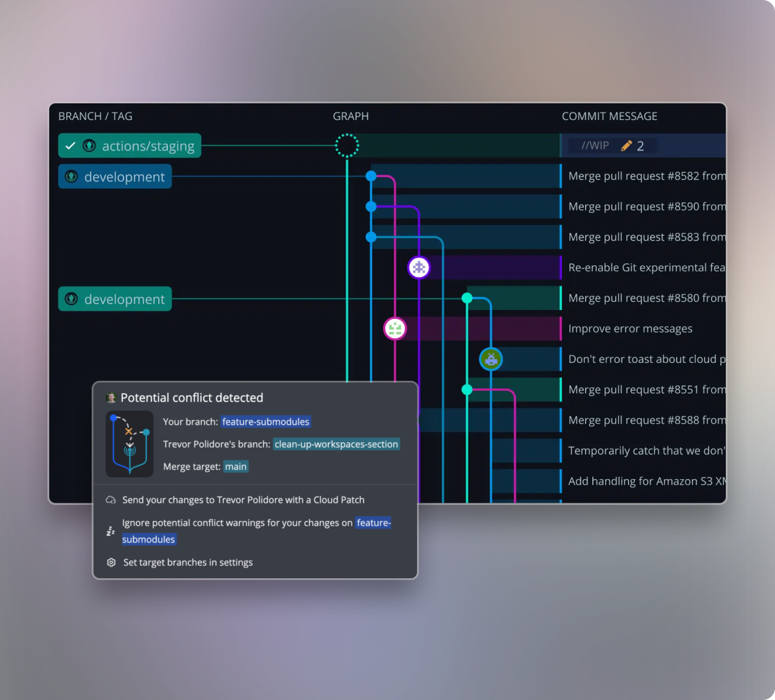Click the cloud patch icon

click(111, 500)
